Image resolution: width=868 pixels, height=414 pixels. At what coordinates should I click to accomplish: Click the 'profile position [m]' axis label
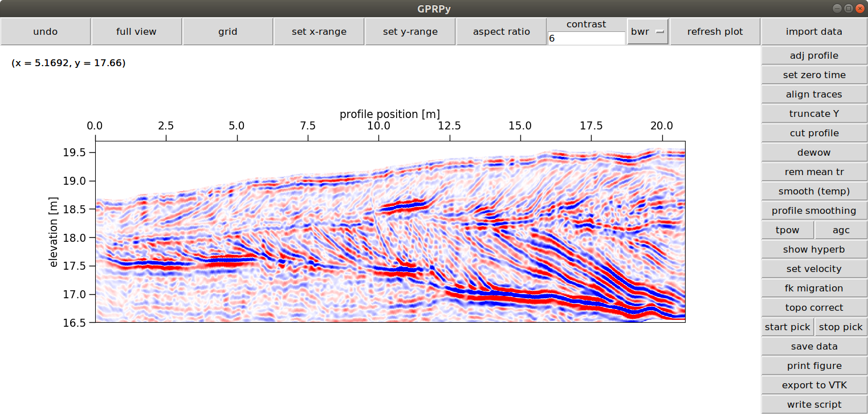point(390,114)
